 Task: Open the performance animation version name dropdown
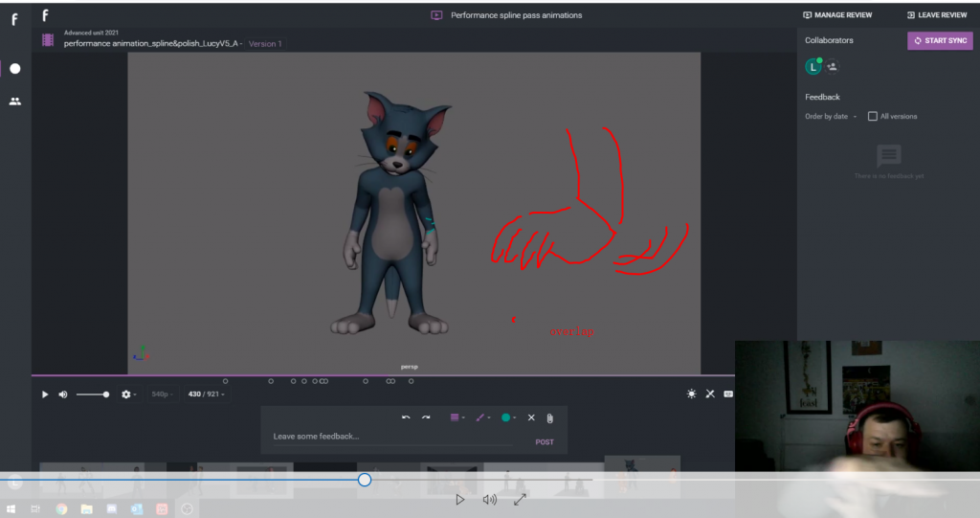coord(153,44)
